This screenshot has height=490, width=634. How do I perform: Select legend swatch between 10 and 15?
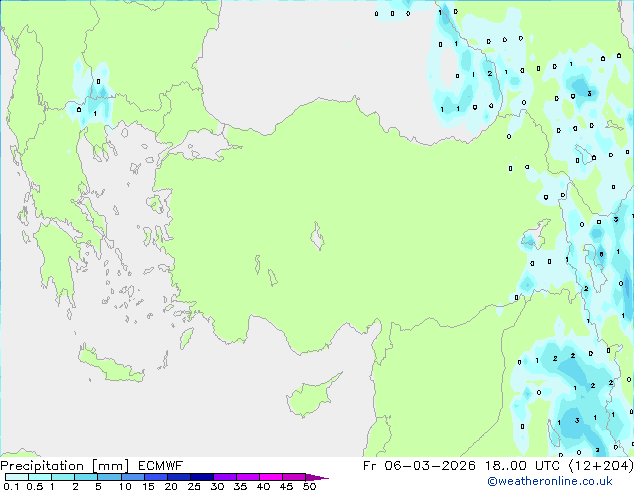click(x=132, y=477)
